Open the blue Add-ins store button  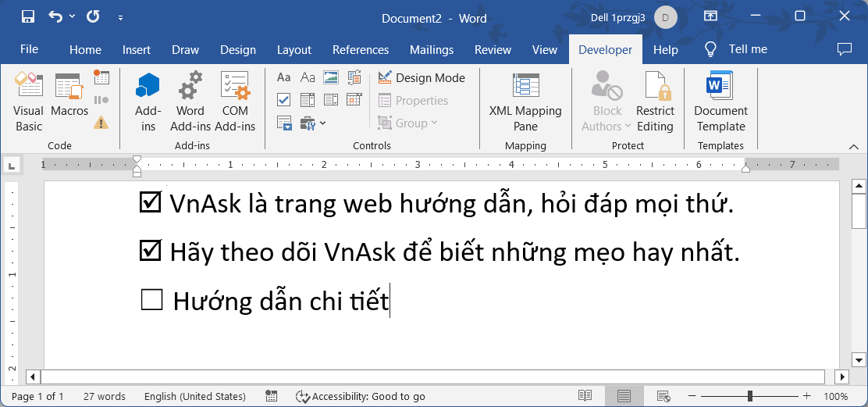click(x=148, y=102)
